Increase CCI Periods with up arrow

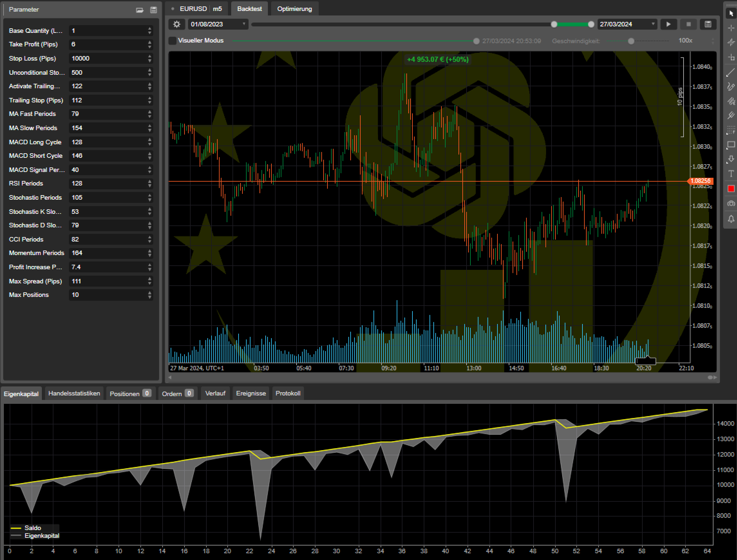pyautogui.click(x=150, y=237)
